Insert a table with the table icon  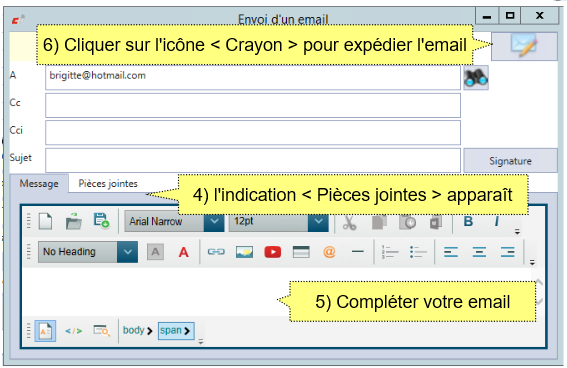[301, 252]
